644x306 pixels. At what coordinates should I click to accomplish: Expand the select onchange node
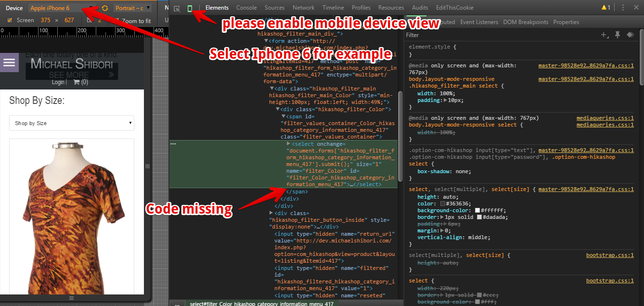[288, 144]
